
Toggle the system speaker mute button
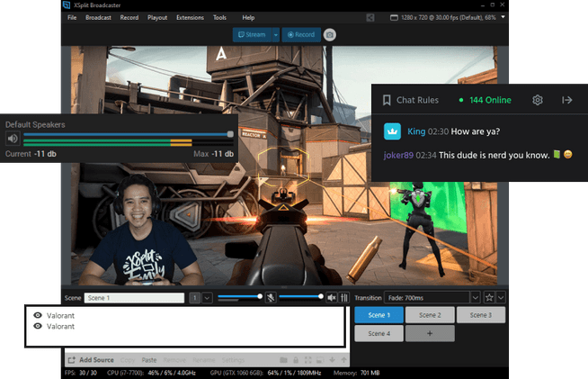pos(332,298)
